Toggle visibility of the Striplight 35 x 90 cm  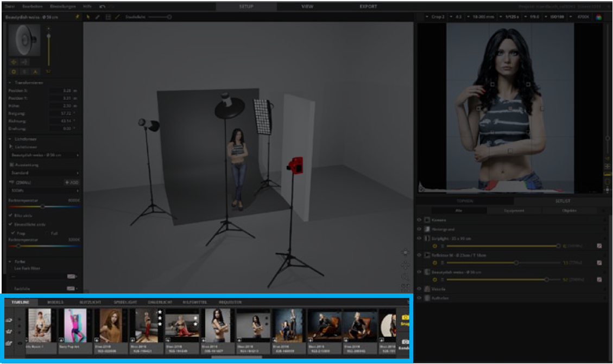click(x=419, y=238)
